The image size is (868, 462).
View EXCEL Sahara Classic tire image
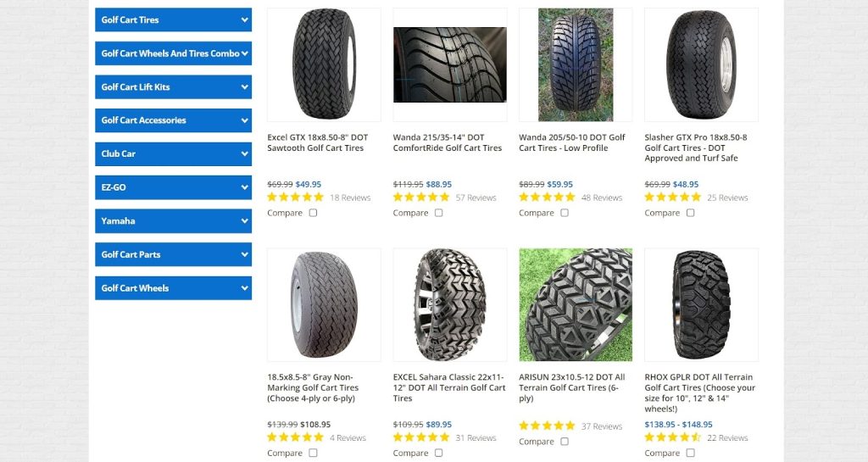450,305
